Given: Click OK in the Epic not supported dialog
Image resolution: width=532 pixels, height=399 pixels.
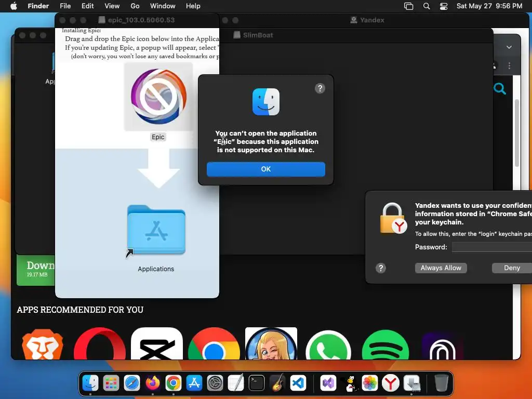Looking at the screenshot, I should click(265, 169).
